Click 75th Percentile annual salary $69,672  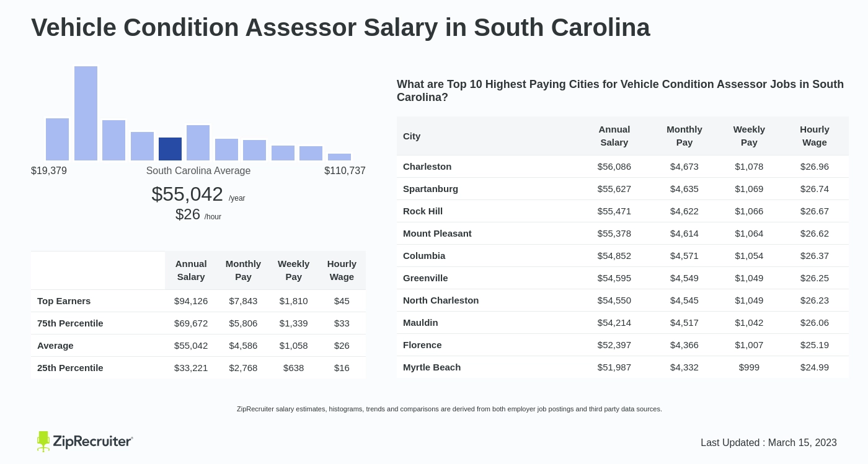(191, 323)
